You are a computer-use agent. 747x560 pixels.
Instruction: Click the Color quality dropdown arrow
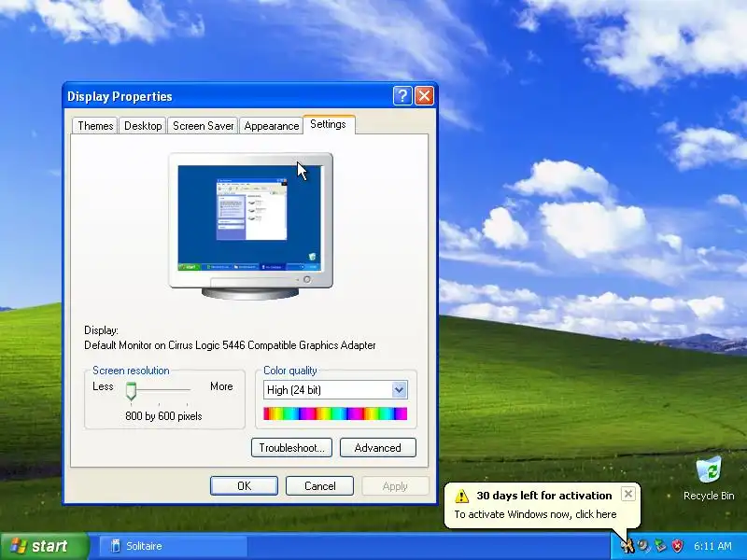point(400,390)
